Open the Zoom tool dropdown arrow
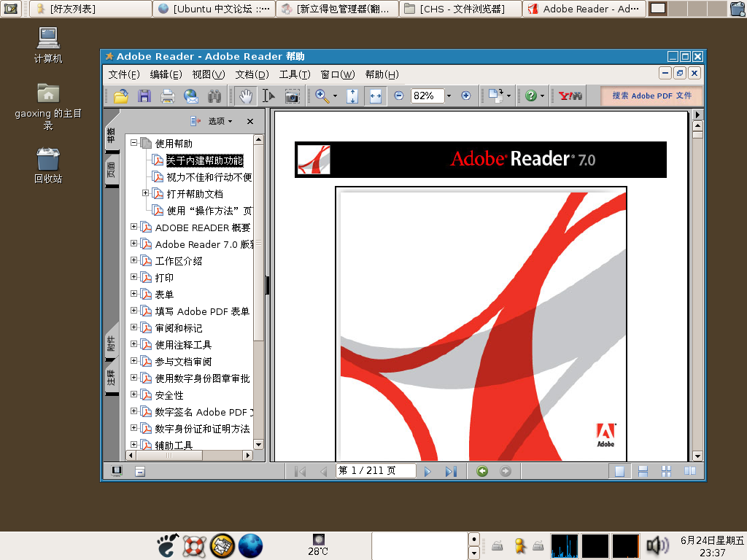 coord(335,96)
